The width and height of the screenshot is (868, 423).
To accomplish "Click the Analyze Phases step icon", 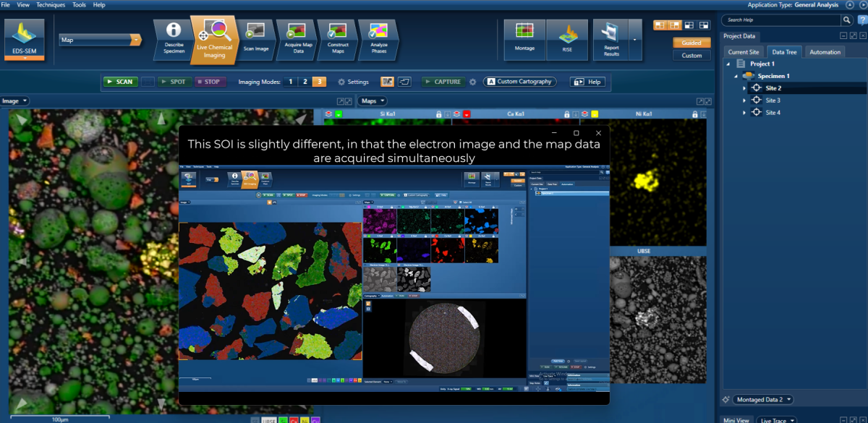I will [x=379, y=38].
